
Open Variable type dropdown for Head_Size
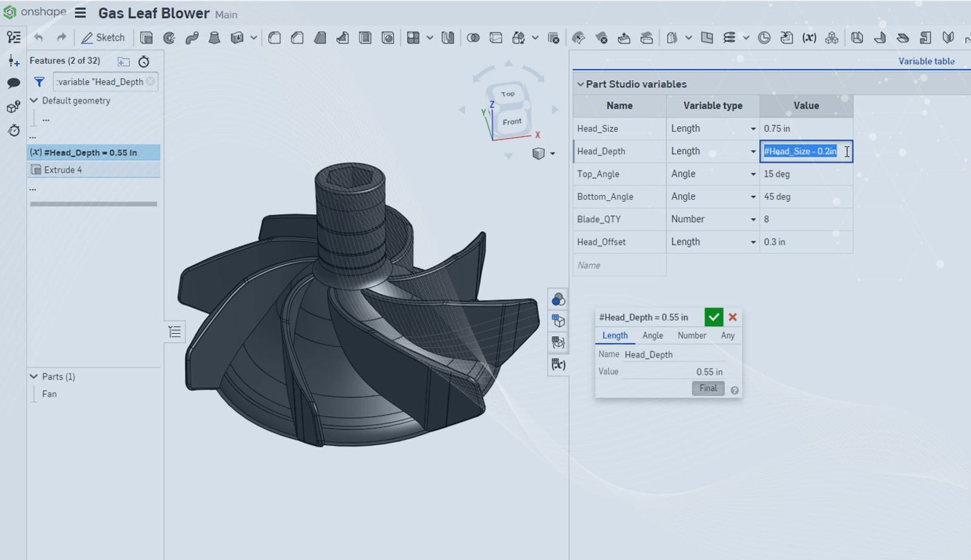753,129
